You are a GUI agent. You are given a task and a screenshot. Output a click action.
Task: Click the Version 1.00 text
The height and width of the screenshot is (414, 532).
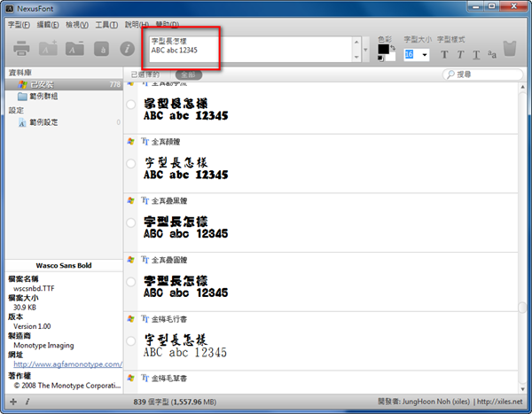click(32, 326)
